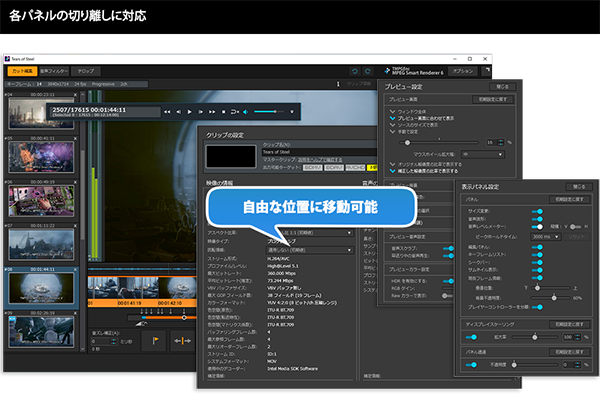This screenshot has width=600, height=400.
Task: Toggle the サイズ変更 switch
Action: pyautogui.click(x=537, y=211)
